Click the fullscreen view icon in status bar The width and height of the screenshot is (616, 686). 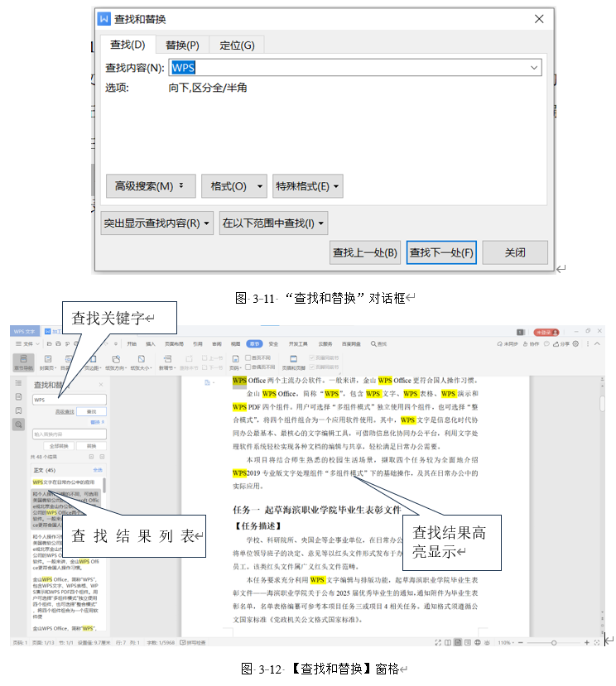coord(438,643)
